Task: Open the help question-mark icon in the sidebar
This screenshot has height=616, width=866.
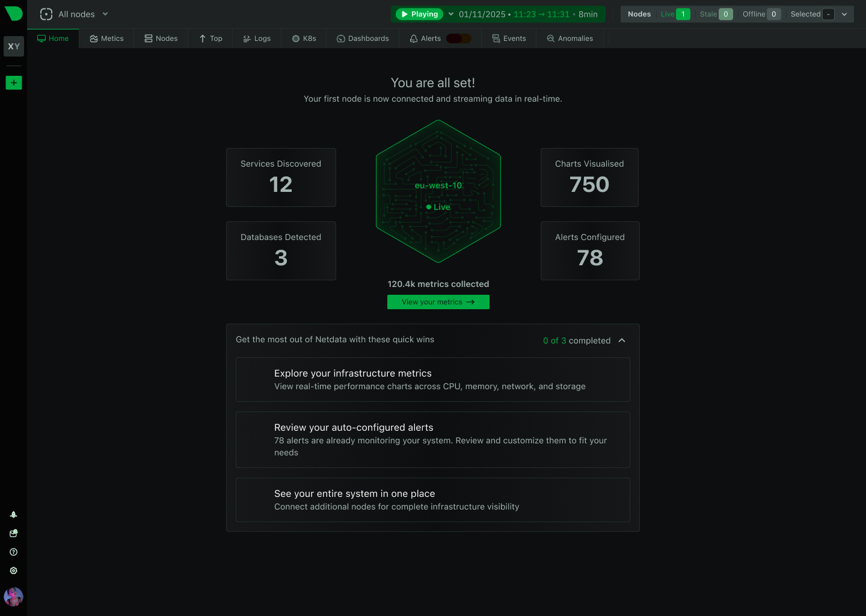Action: (x=13, y=552)
